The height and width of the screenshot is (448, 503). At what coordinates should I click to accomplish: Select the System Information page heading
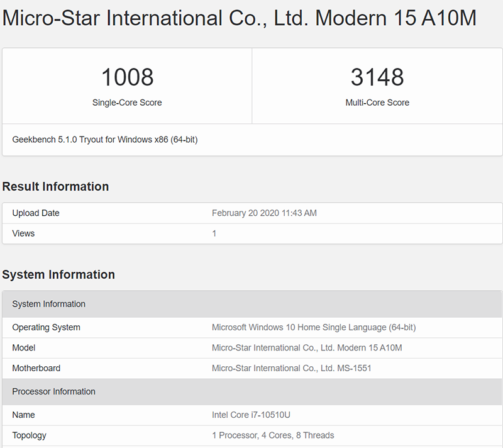click(59, 275)
